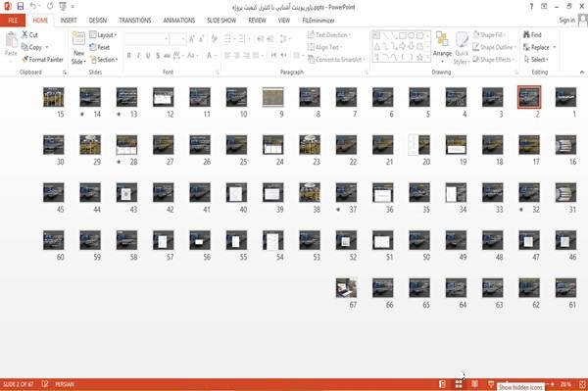The image size is (588, 391).
Task: Switch to the SLIDE SHOW tab
Action: 221,21
